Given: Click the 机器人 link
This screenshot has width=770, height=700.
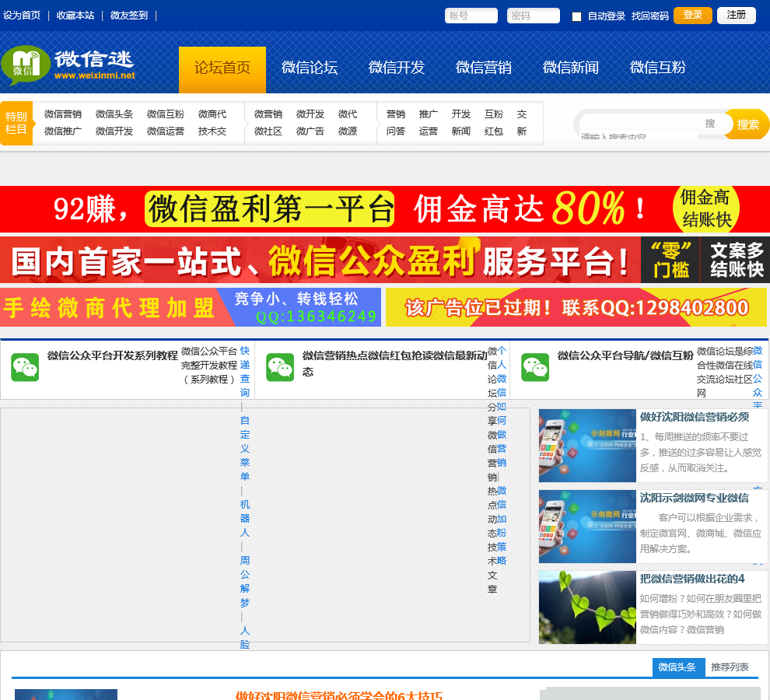Looking at the screenshot, I should 244,518.
